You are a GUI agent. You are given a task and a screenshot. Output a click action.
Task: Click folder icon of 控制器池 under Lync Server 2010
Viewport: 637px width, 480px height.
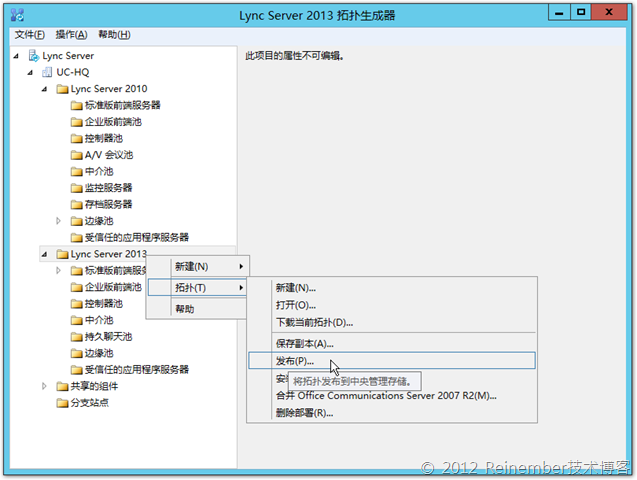click(76, 138)
